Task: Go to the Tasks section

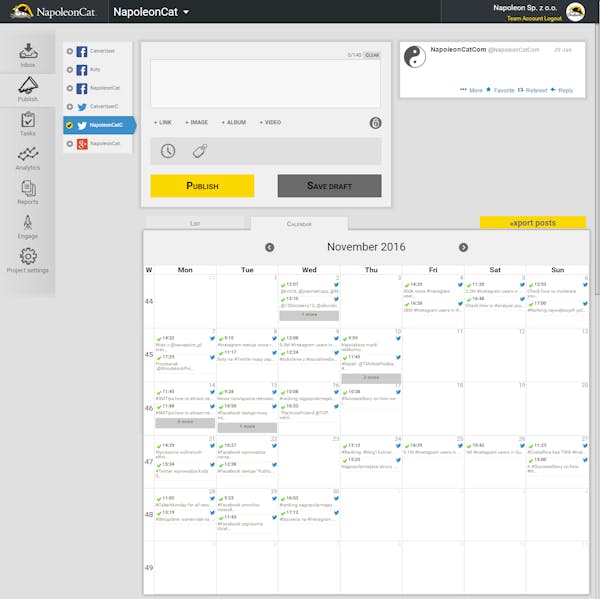Action: 28,124
